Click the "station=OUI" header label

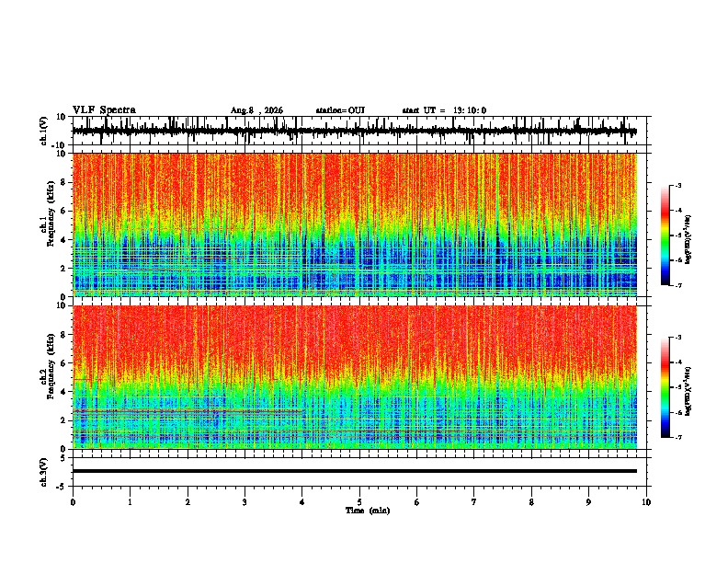point(340,110)
